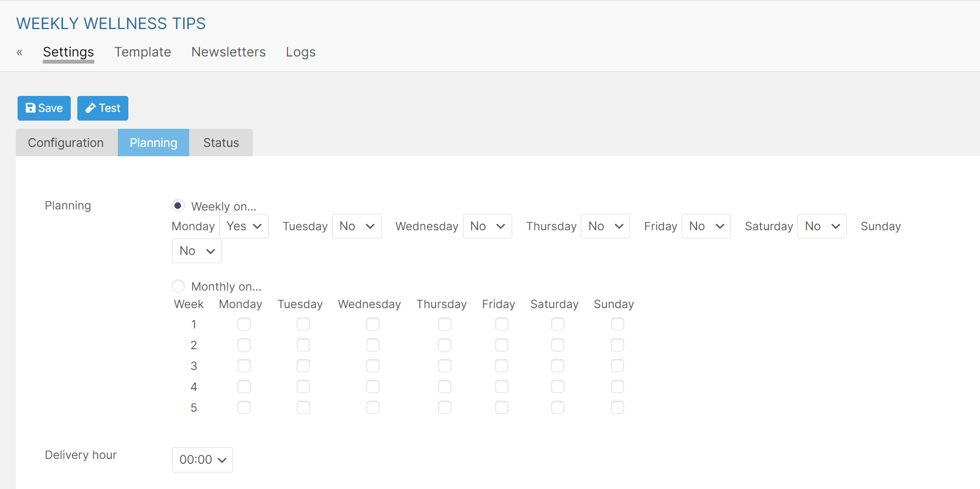
Task: Switch to the Status tab
Action: [x=221, y=143]
